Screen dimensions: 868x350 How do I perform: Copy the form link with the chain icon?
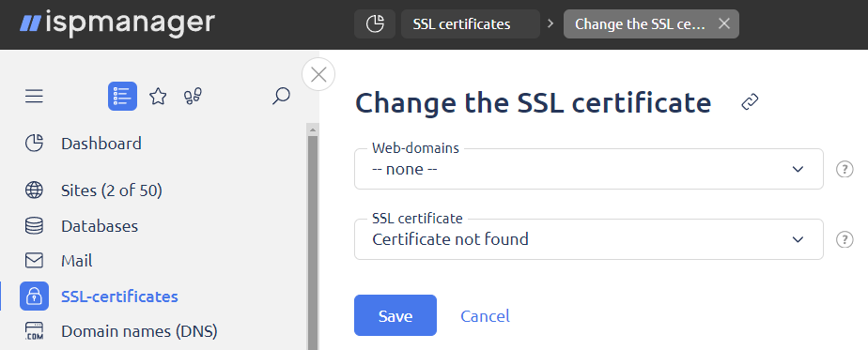(x=750, y=102)
